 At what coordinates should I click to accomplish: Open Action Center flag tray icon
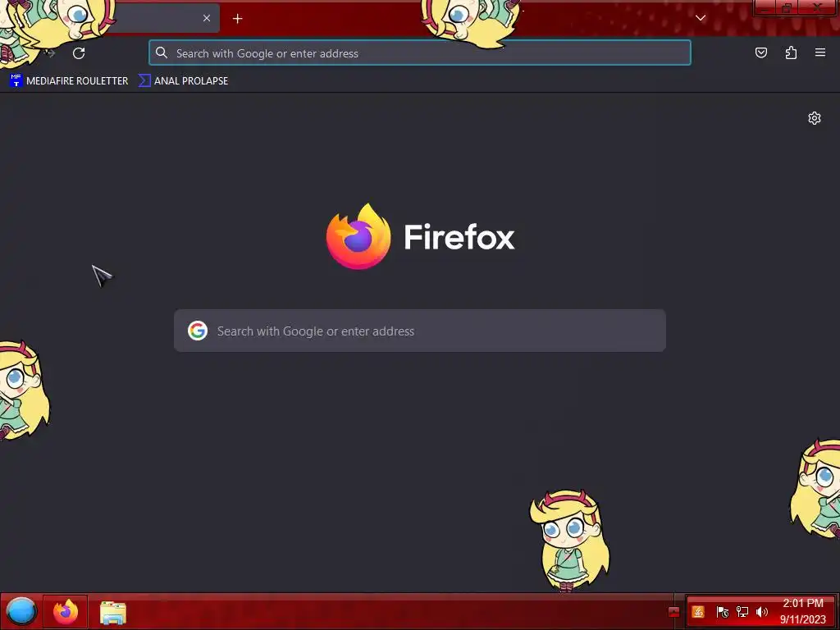pyautogui.click(x=722, y=611)
